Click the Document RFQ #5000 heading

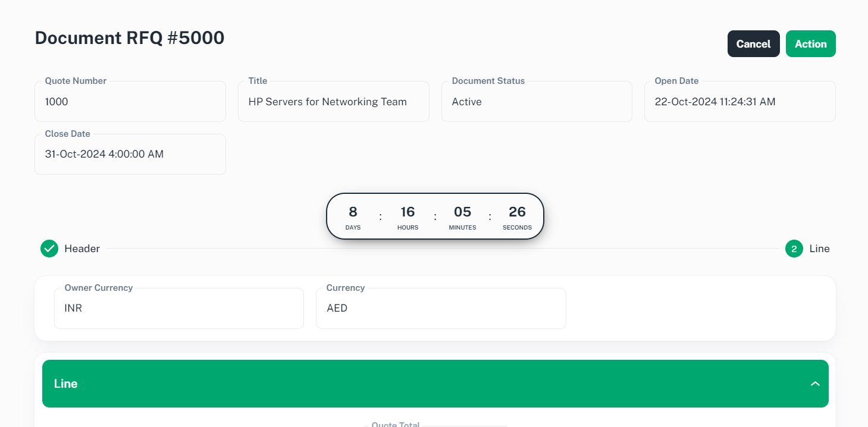click(130, 38)
